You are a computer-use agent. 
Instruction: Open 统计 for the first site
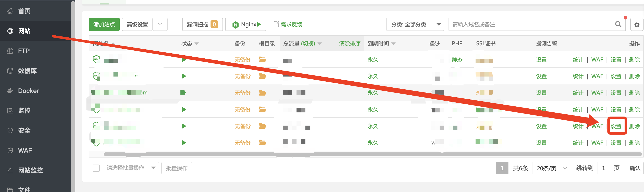point(578,60)
